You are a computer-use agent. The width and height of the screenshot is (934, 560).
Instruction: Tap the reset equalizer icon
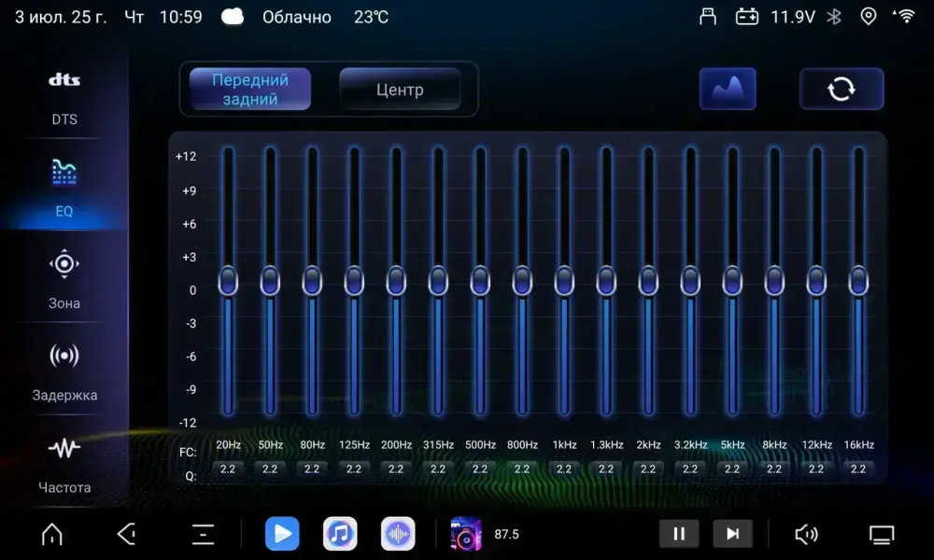tap(841, 88)
